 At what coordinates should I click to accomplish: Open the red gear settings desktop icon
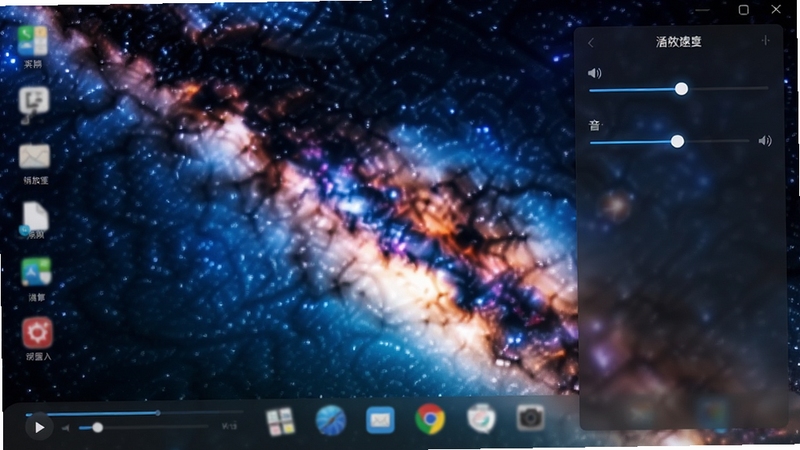(37, 333)
